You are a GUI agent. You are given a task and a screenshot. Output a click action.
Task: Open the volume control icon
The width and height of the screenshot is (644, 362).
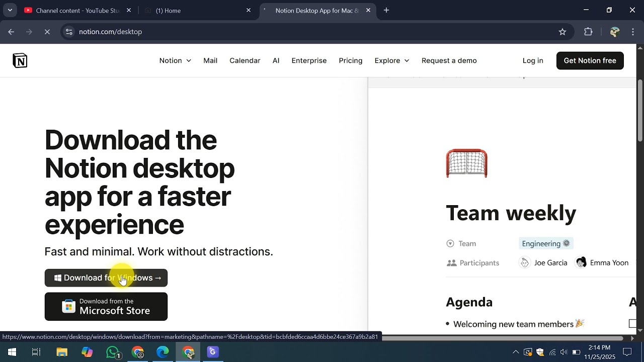(x=564, y=352)
